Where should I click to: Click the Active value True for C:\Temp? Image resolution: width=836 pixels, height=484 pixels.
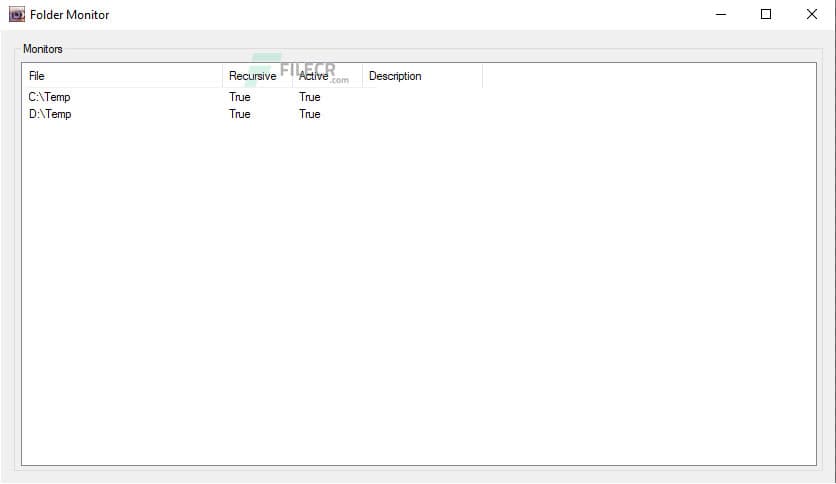pos(309,97)
